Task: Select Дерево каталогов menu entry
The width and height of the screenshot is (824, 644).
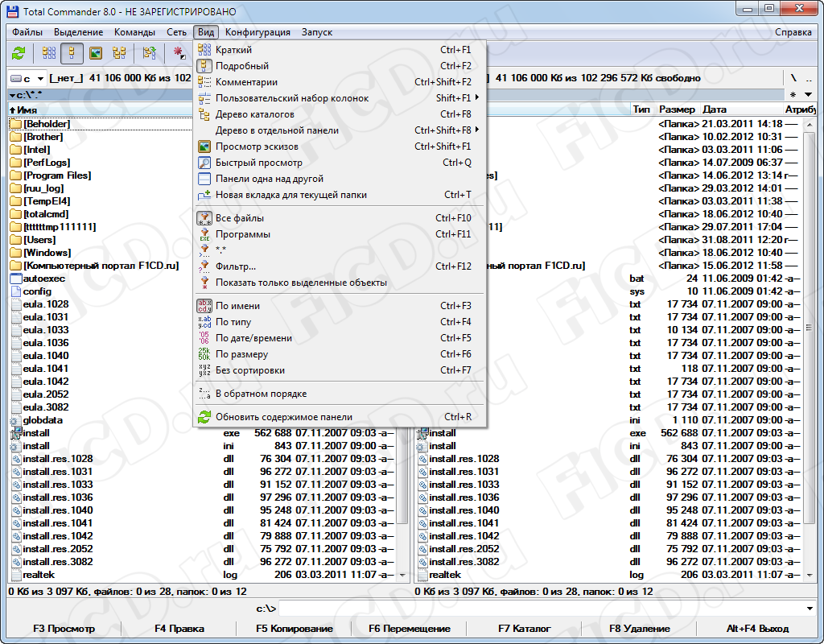Action: click(340, 114)
